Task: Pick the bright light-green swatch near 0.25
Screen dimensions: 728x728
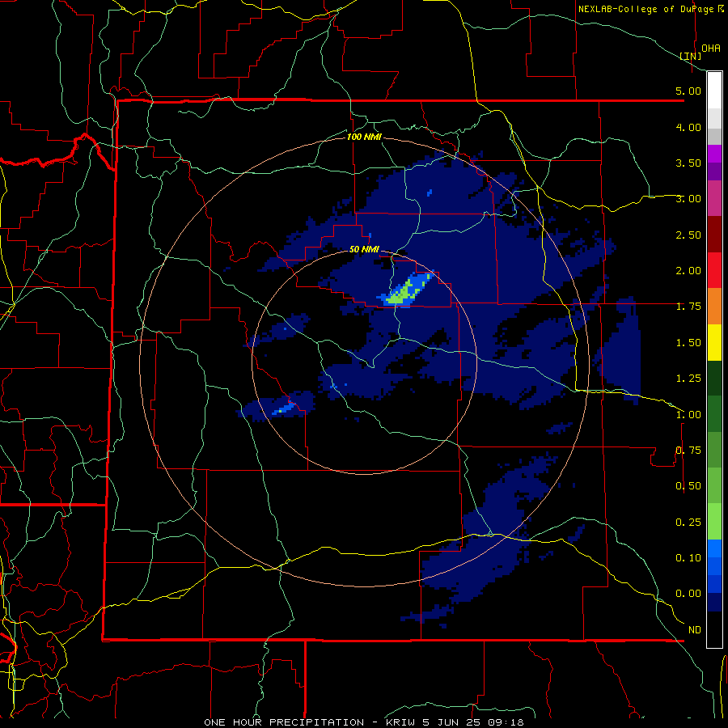Action: [x=714, y=522]
